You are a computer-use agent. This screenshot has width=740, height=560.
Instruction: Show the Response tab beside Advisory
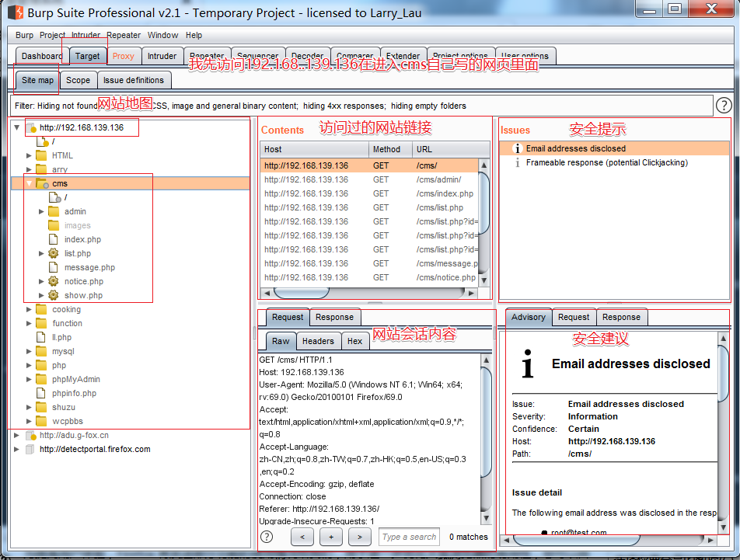tap(621, 317)
